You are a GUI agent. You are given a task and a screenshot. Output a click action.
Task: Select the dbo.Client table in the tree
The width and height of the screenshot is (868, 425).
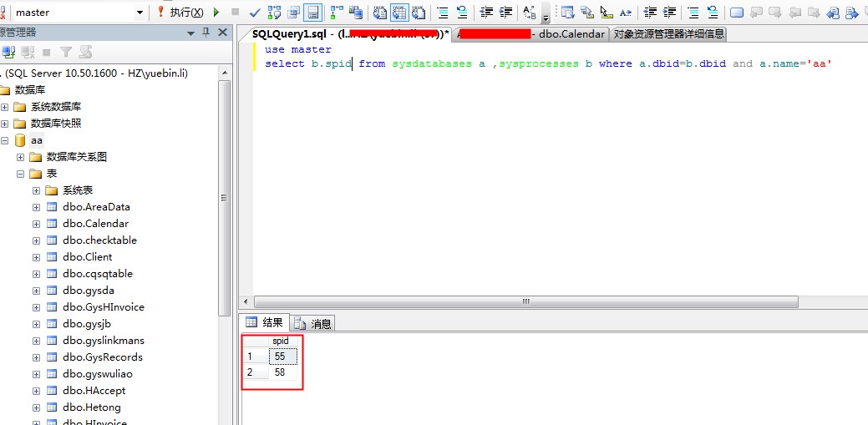[87, 257]
